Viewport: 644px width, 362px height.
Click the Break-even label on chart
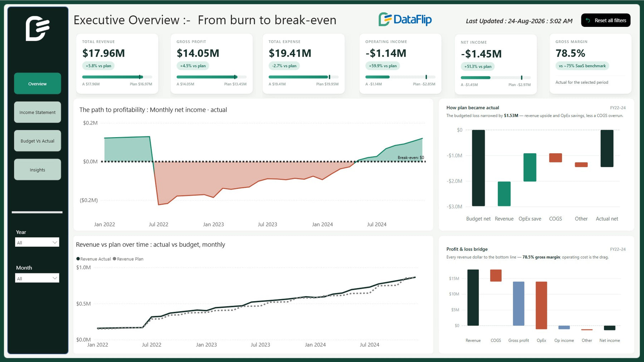click(x=411, y=158)
